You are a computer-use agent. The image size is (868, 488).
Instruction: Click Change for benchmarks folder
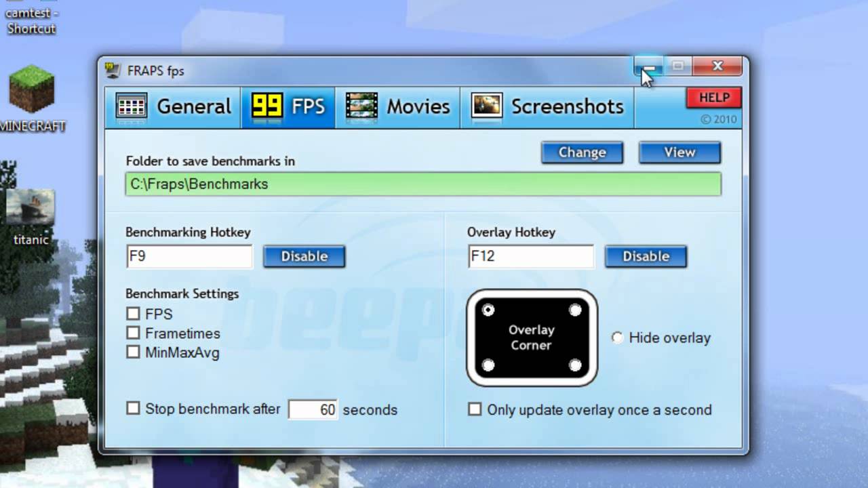[x=582, y=152]
